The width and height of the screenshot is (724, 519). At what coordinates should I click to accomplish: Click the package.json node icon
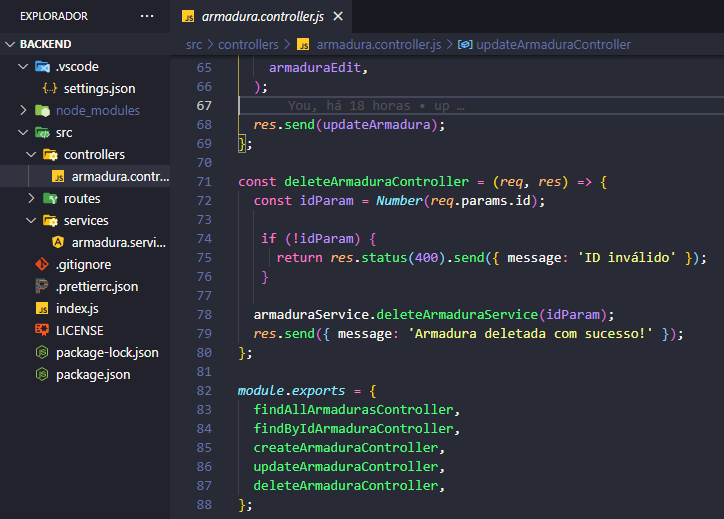(x=42, y=374)
